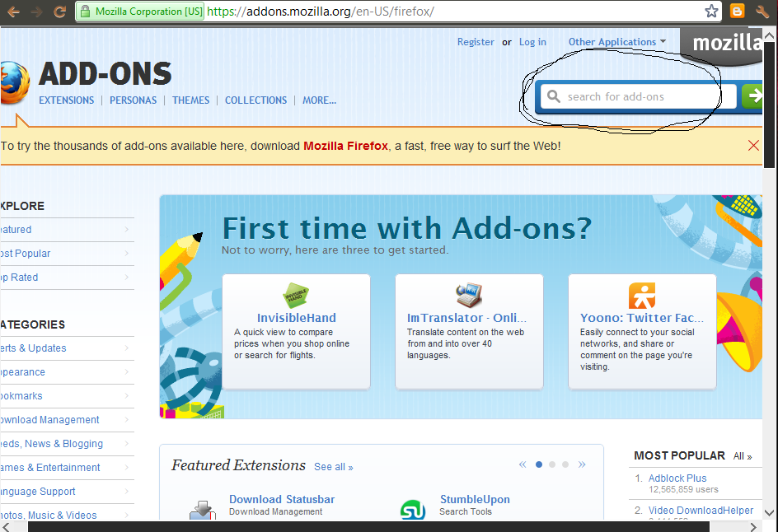Expand the Most Popular row chevron
The image size is (778, 532).
[127, 253]
